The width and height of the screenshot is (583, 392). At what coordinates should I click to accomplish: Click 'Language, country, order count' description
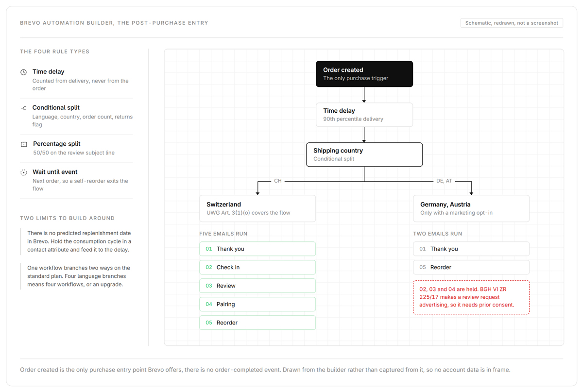pos(83,120)
